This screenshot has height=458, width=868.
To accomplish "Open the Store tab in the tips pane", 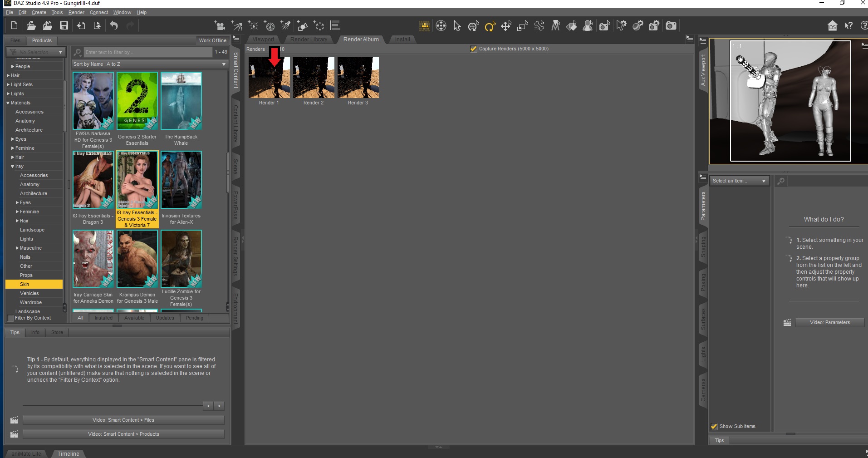I will tap(57, 332).
